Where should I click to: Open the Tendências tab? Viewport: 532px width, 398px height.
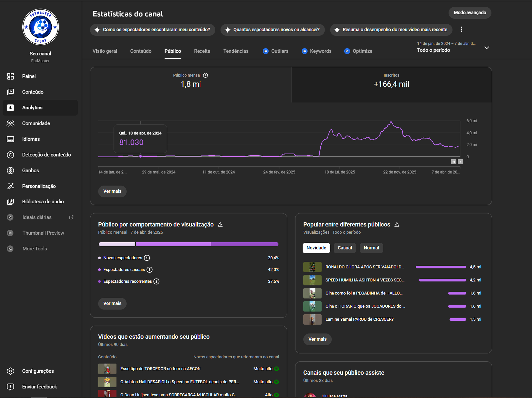pos(236,51)
